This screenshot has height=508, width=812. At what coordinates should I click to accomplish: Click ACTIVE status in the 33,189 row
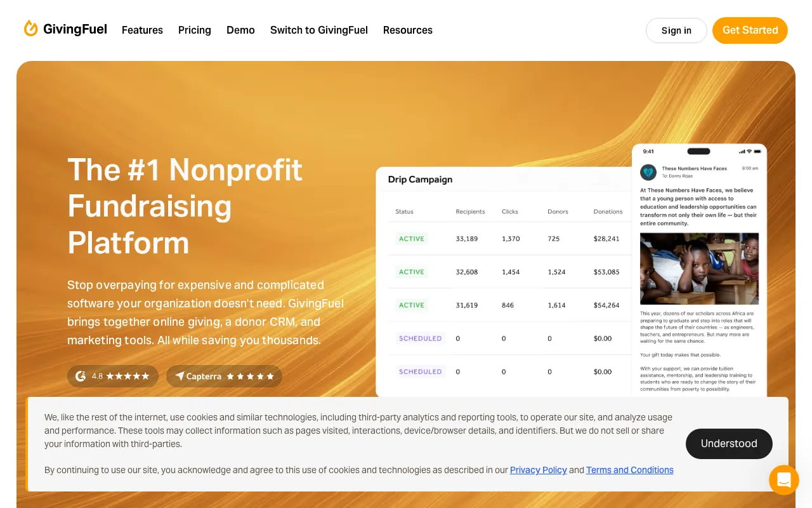coord(411,239)
